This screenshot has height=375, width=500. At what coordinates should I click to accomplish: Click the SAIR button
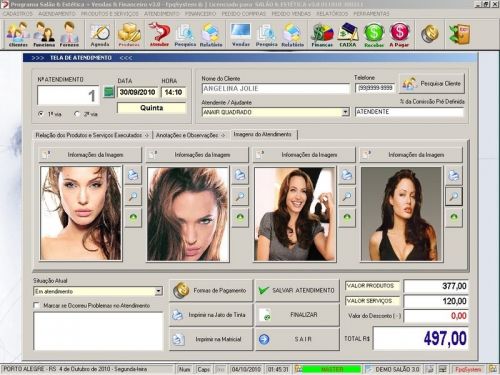[x=297, y=339]
